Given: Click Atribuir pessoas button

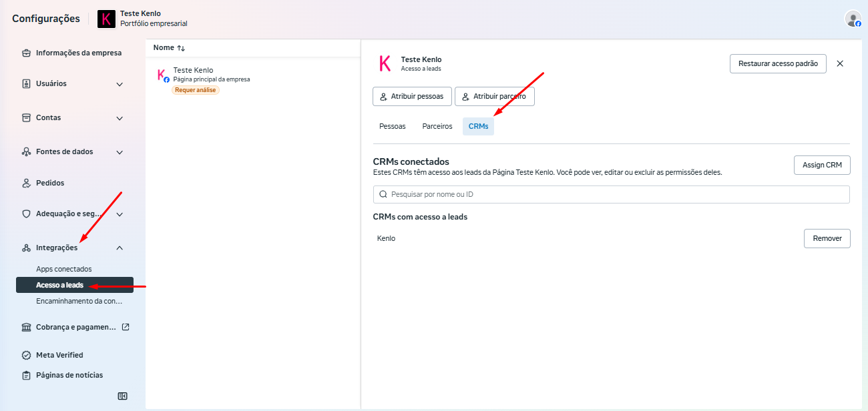Looking at the screenshot, I should click(x=412, y=96).
